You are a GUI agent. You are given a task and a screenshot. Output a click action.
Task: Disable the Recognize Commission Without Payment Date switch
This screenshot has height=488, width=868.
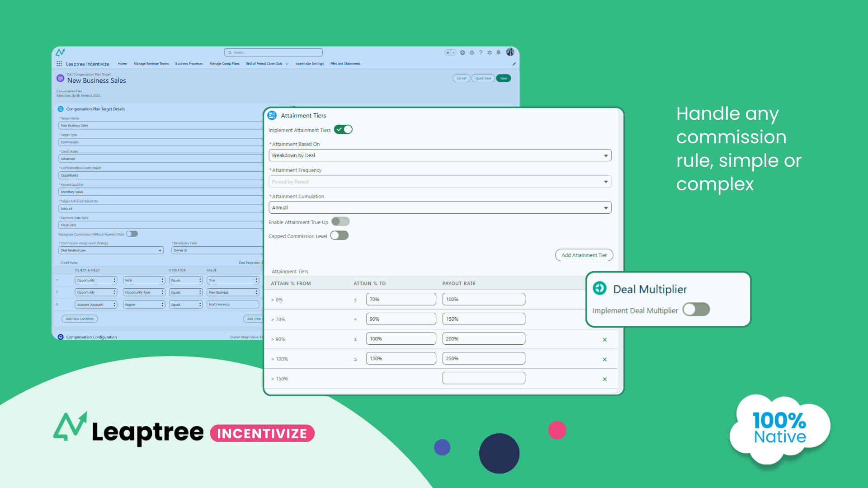pos(132,234)
